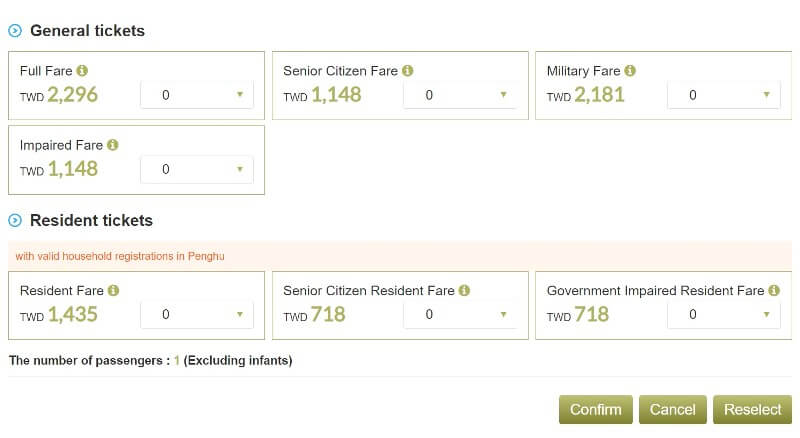Open the Senior Citizen Fare info icon
The width and height of the screenshot is (800, 438).
(407, 71)
